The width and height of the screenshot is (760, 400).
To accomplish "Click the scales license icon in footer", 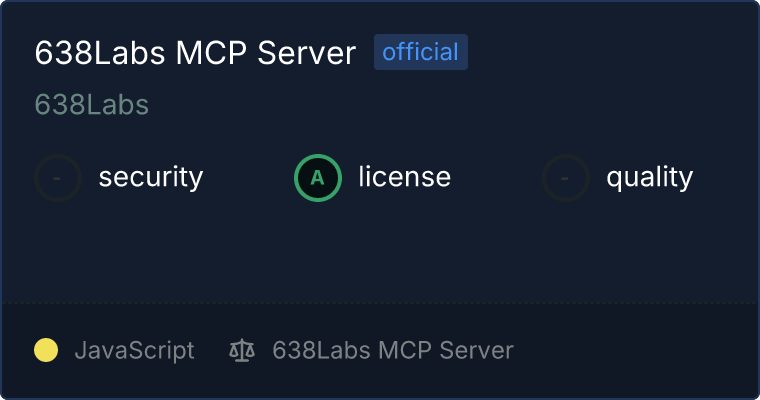I will pyautogui.click(x=242, y=351).
